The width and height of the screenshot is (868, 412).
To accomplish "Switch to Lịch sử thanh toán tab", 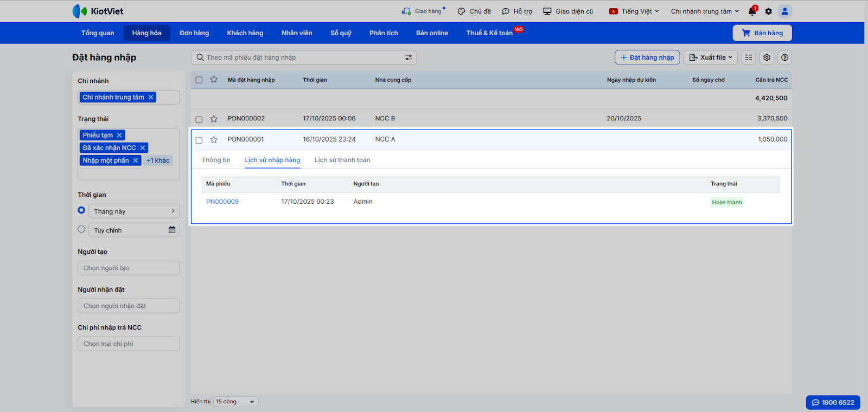I will tap(342, 160).
